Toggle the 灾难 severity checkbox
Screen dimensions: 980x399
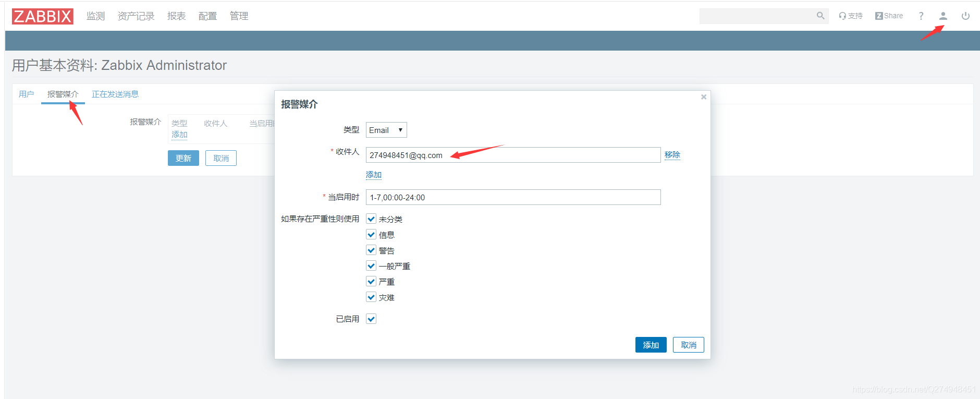coord(371,297)
